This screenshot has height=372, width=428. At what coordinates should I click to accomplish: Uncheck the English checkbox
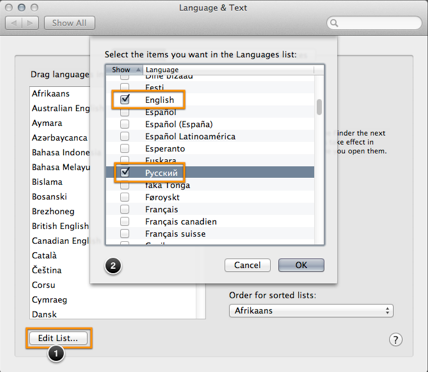pyautogui.click(x=125, y=99)
